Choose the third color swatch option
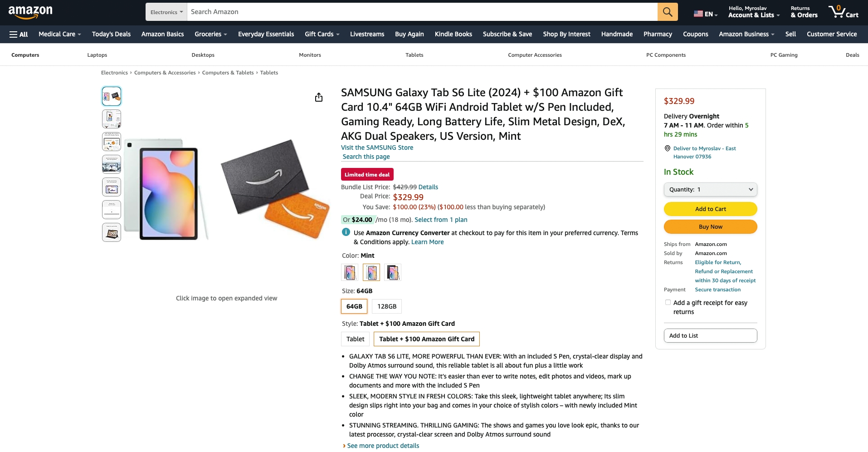Screen dimensions: 868x452 [393, 272]
